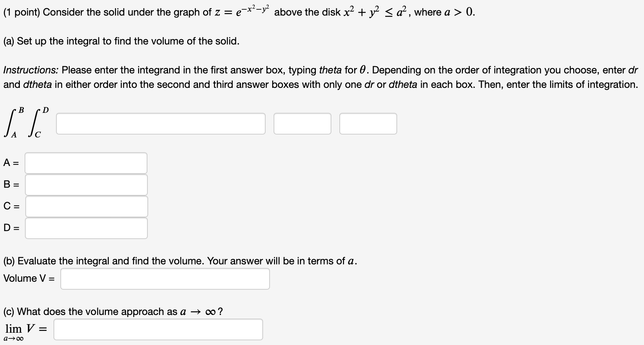The height and width of the screenshot is (345, 644).
Task: Click the third answer box for dr or dtheta
Action: click(x=368, y=124)
